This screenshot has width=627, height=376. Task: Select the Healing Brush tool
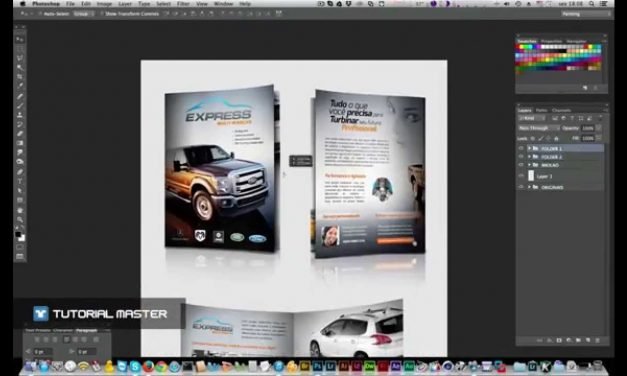tap(20, 96)
